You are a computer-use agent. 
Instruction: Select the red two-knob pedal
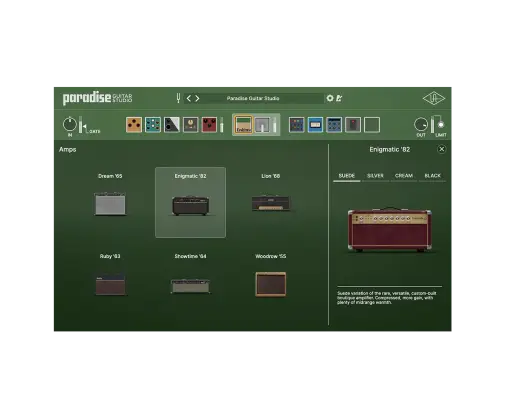pyautogui.click(x=209, y=125)
